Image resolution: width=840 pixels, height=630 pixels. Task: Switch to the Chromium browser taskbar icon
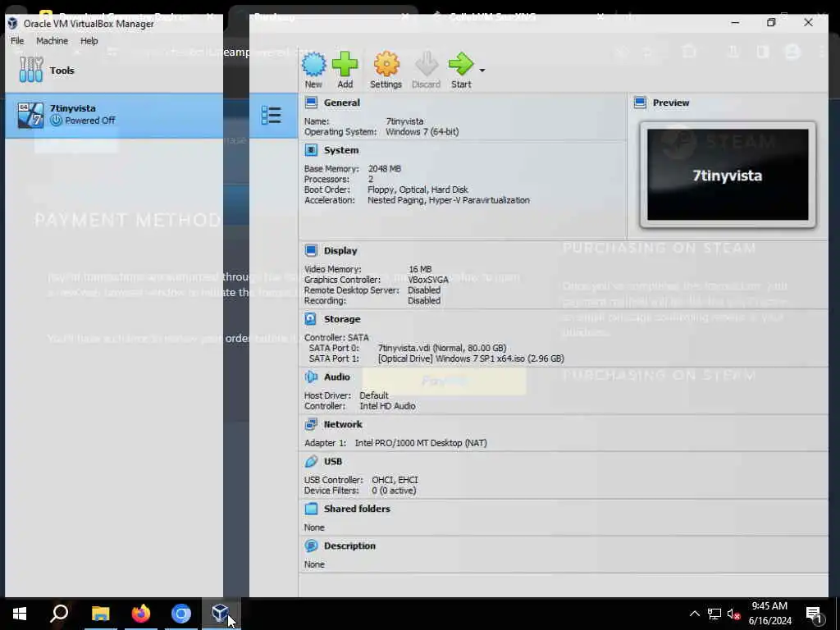click(x=181, y=614)
